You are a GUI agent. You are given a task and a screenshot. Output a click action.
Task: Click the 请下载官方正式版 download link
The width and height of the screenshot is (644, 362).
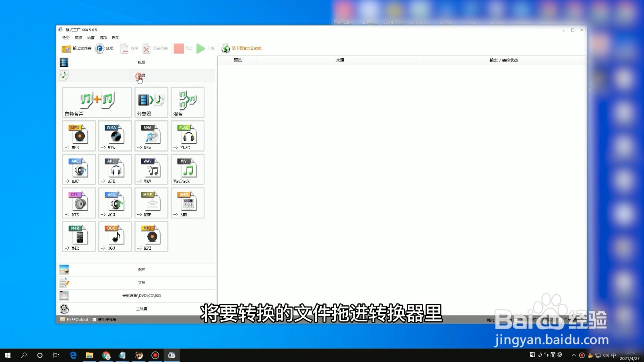tap(246, 48)
